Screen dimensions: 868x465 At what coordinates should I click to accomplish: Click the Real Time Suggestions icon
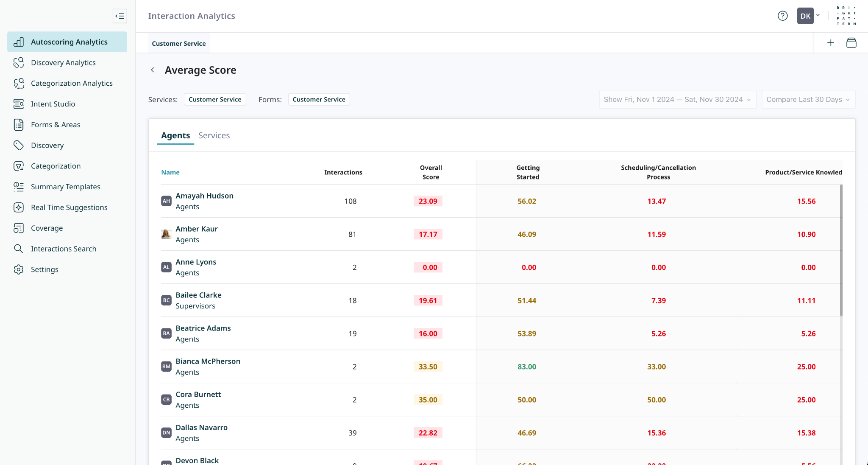click(x=19, y=207)
